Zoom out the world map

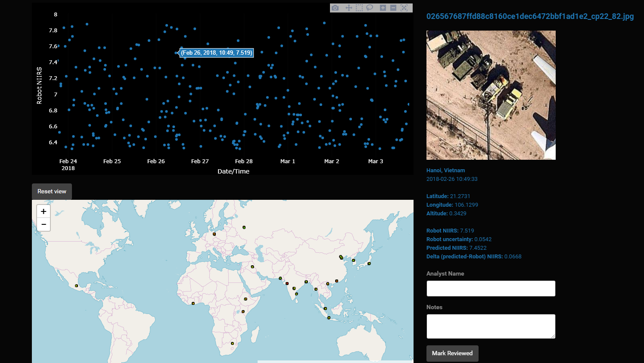44,224
